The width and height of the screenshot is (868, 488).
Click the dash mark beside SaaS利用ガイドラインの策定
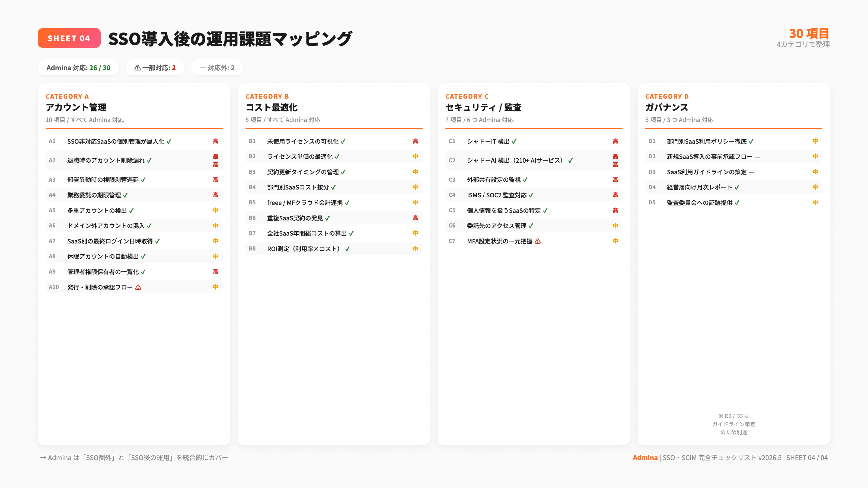752,172
